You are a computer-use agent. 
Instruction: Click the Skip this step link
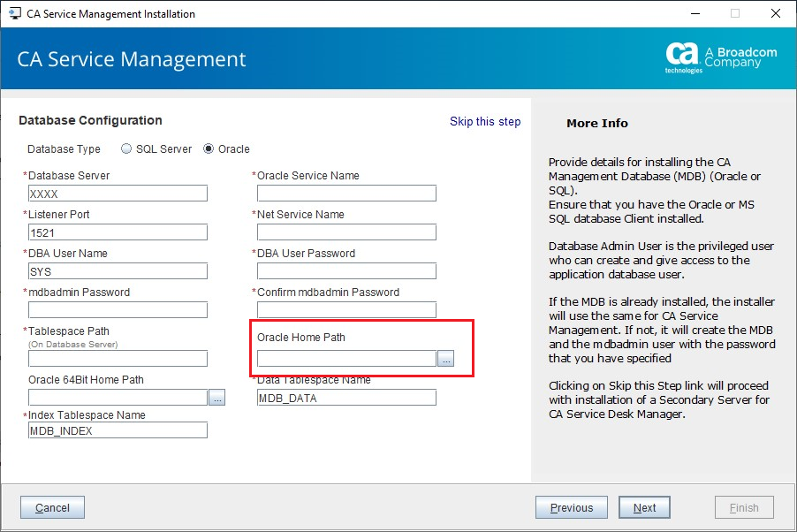point(485,122)
